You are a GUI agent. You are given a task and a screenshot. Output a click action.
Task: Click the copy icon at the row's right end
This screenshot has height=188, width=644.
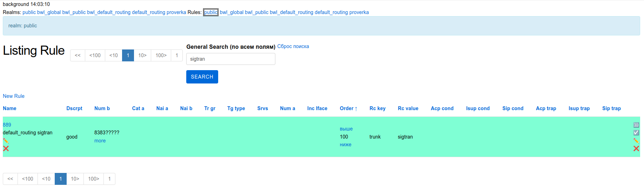point(636,125)
